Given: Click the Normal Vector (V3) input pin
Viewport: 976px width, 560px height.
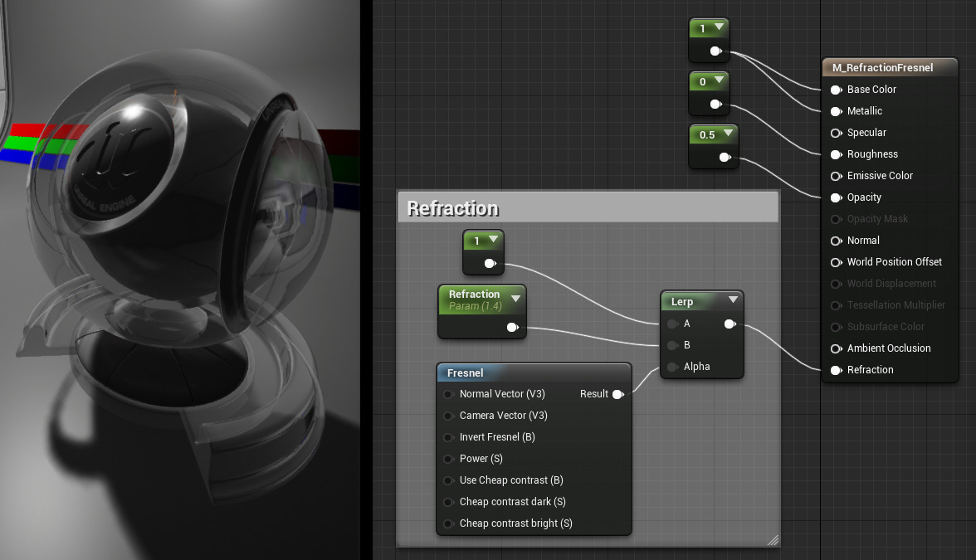Looking at the screenshot, I should click(x=448, y=394).
